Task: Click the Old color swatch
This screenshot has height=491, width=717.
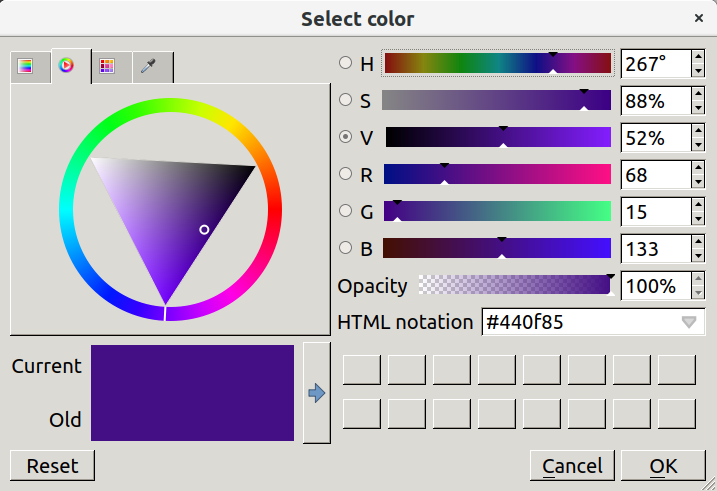Action: coord(193,417)
